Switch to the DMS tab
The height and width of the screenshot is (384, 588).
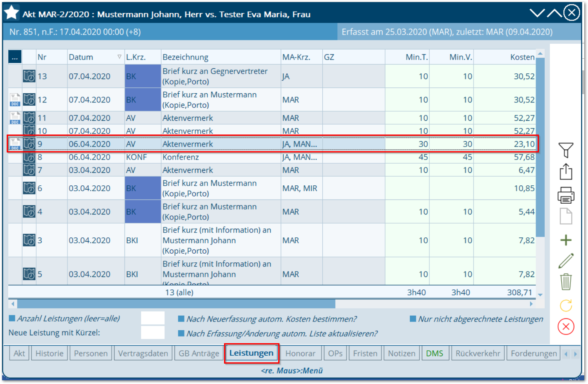(x=435, y=354)
